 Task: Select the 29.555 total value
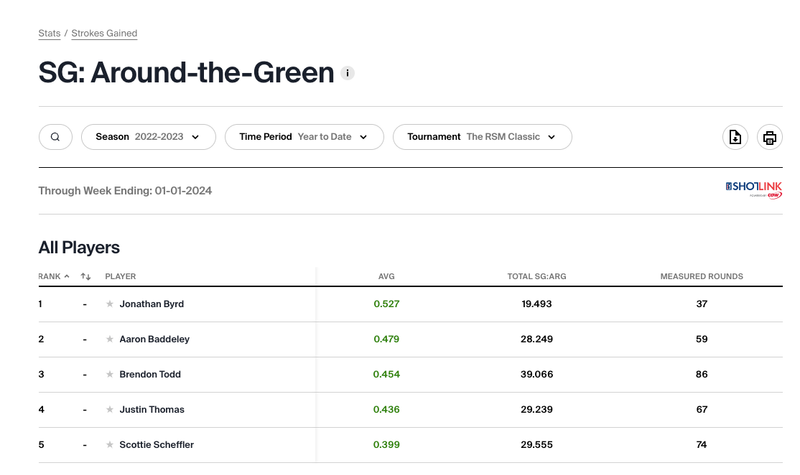pyautogui.click(x=537, y=445)
